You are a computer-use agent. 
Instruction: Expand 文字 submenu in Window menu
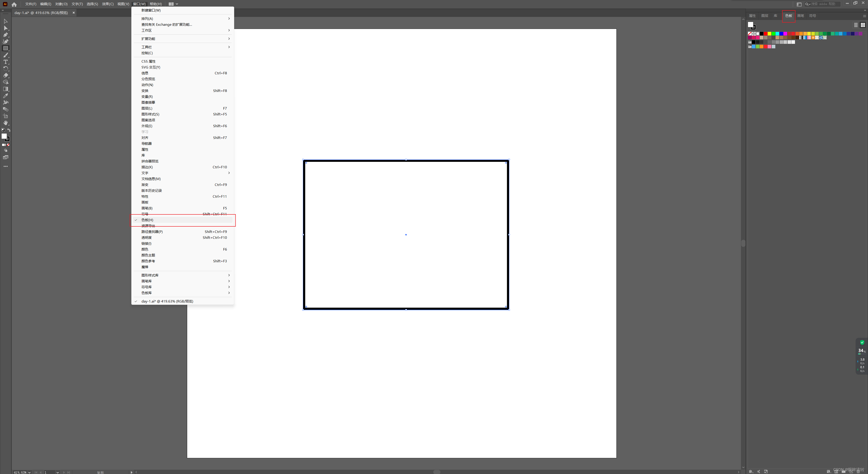(183, 173)
